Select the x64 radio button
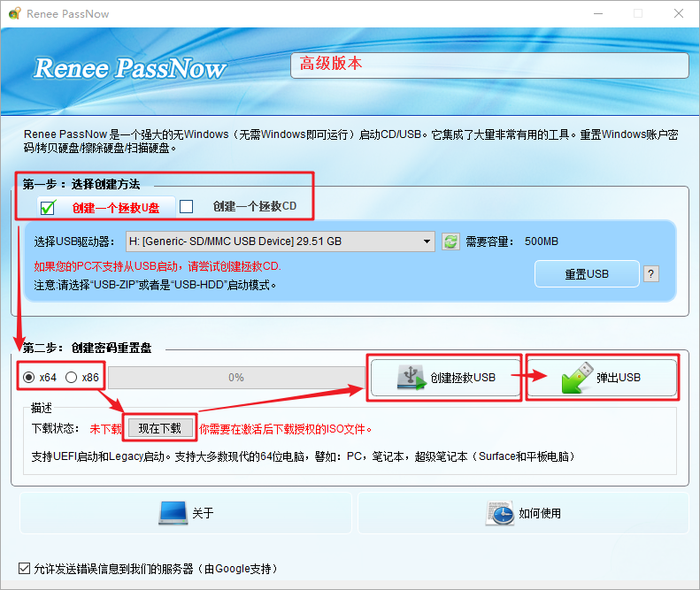 [x=29, y=377]
